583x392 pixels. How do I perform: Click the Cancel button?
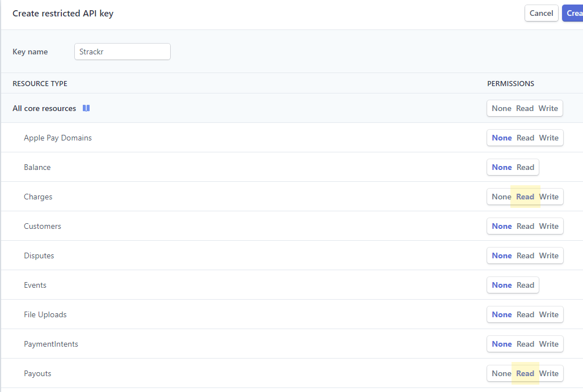(542, 14)
